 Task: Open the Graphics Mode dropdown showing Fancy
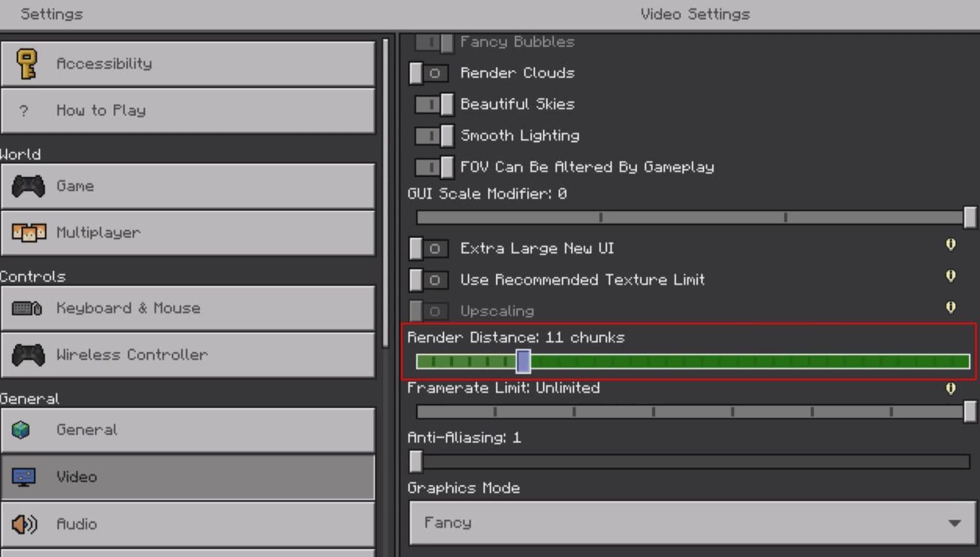tap(693, 522)
